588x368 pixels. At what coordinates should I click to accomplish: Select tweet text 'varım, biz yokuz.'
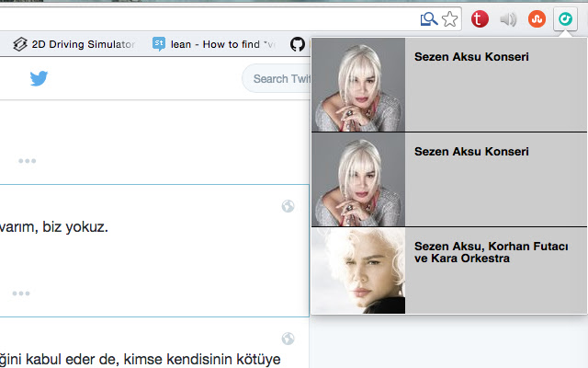point(54,227)
